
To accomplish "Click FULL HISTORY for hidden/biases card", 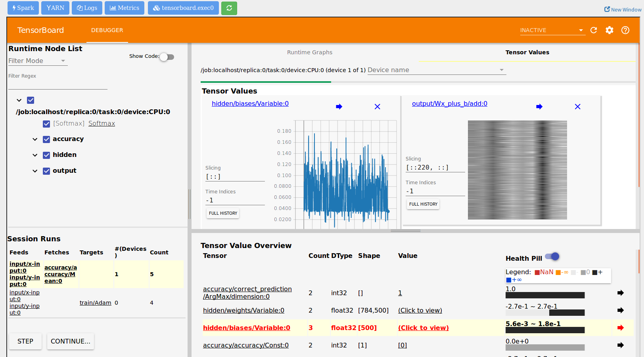I will click(223, 213).
